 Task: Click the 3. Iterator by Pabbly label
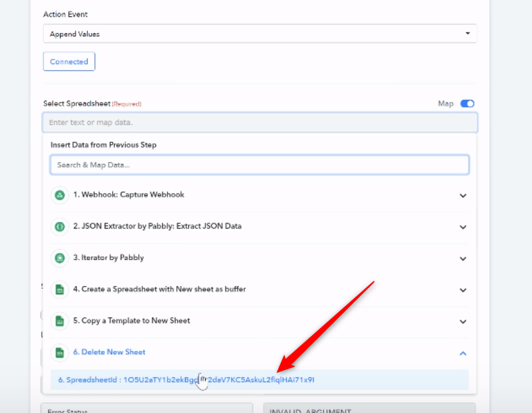tap(108, 258)
